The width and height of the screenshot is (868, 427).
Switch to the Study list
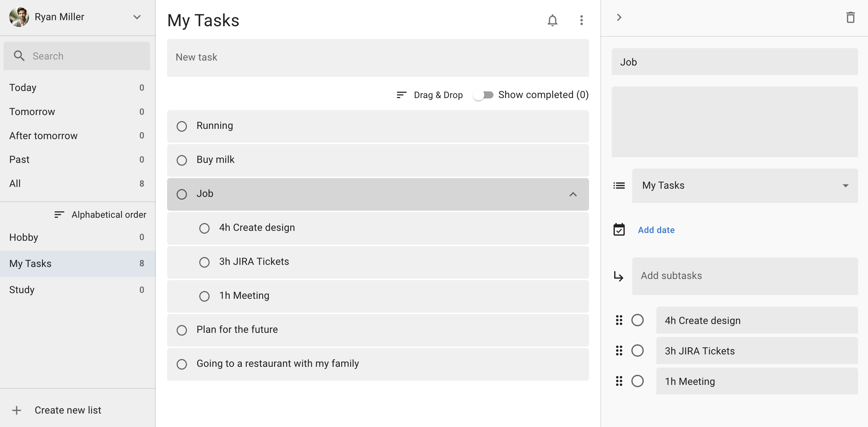tap(22, 290)
